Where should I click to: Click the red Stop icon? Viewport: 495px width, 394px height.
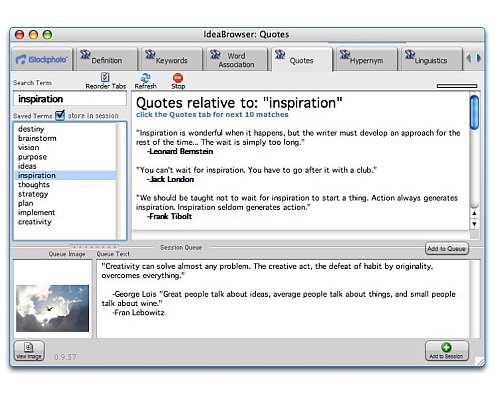178,78
